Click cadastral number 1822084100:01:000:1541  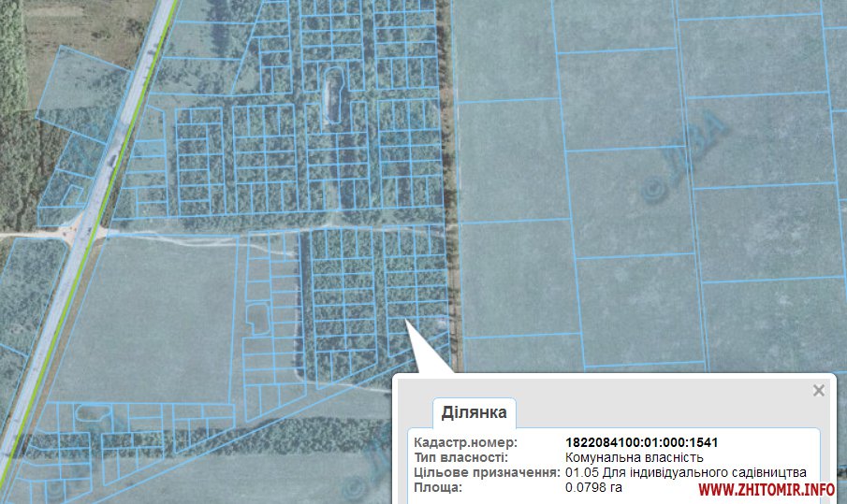641,442
